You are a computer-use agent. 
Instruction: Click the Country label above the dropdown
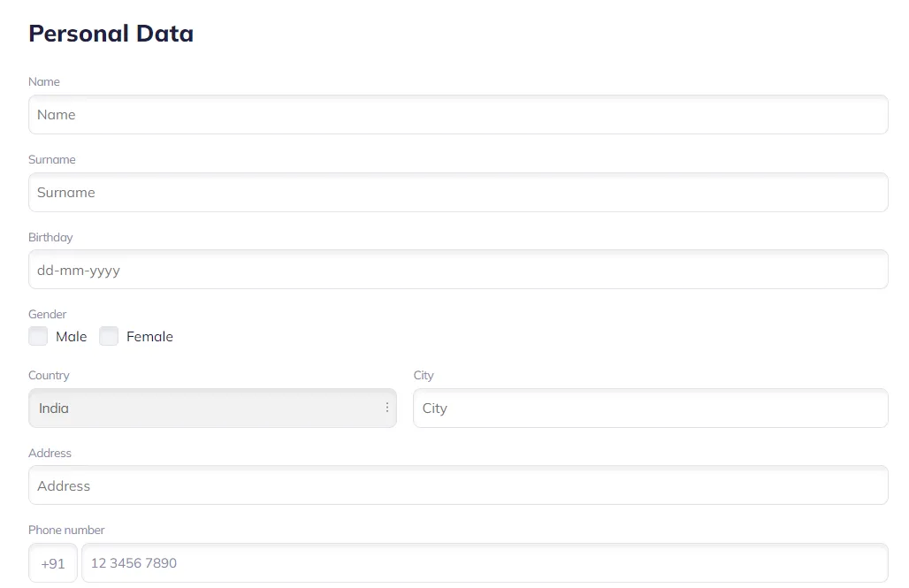(x=49, y=376)
